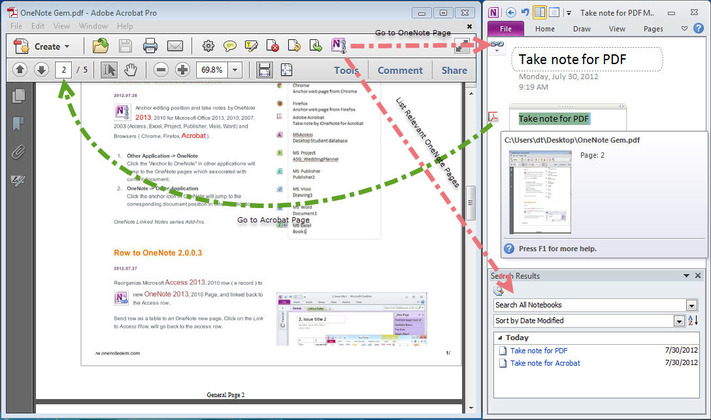711x420 pixels.
Task: Click the OneNote back arrow button
Action: pyautogui.click(x=511, y=13)
